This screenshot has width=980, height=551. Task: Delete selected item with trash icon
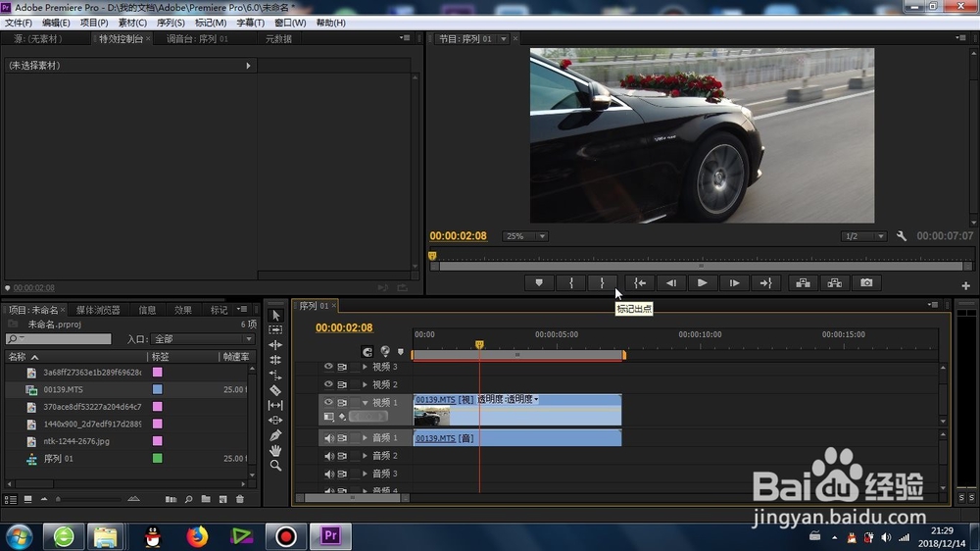pyautogui.click(x=240, y=499)
